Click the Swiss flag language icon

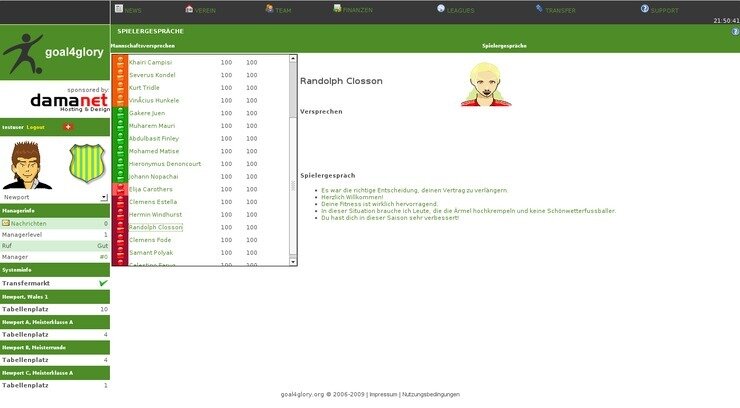pos(68,127)
